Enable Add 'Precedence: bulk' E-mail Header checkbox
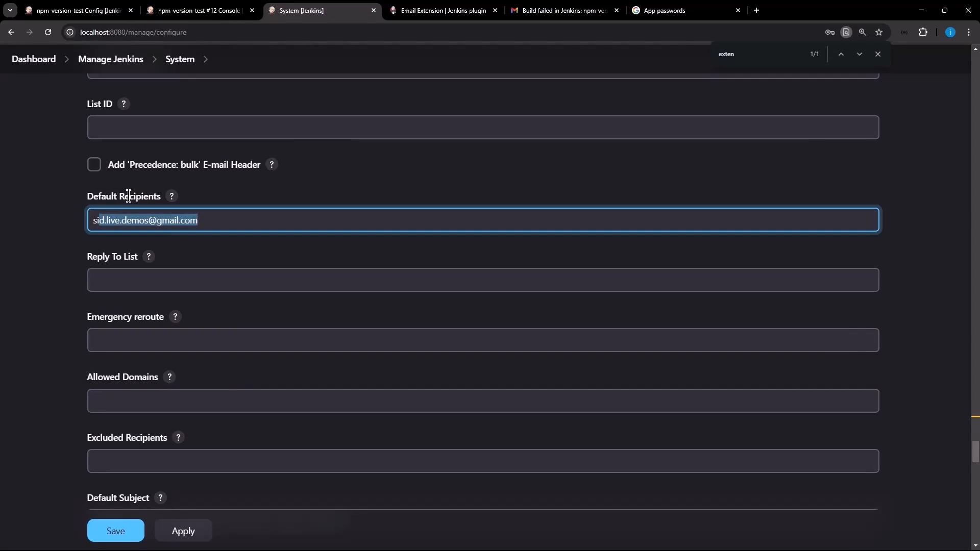The height and width of the screenshot is (551, 980). (x=94, y=165)
